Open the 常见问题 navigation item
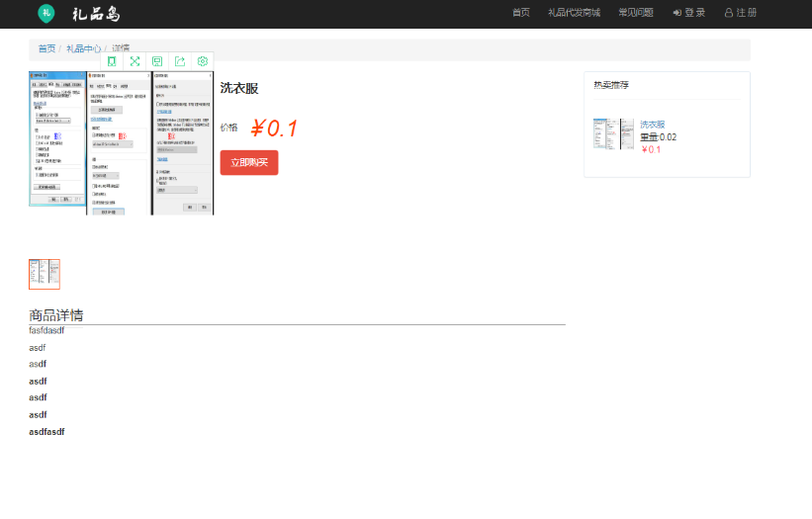The image size is (812, 519). pos(636,13)
